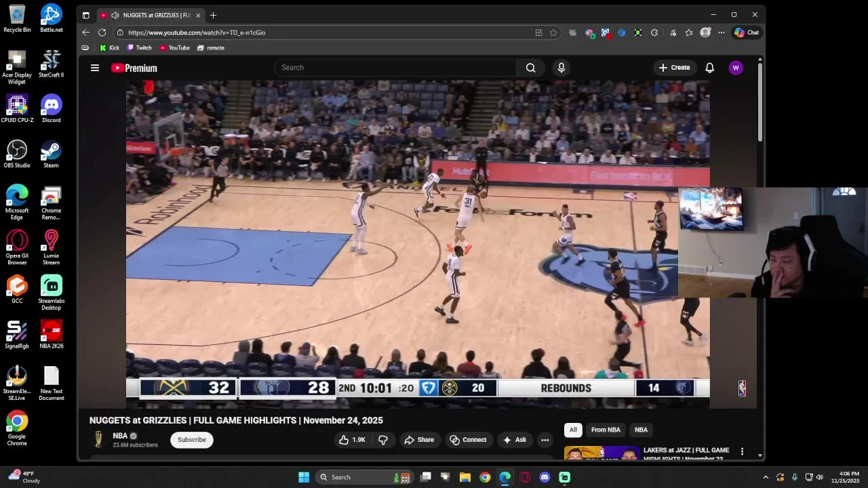Reload the page with the refresh icon

point(102,33)
